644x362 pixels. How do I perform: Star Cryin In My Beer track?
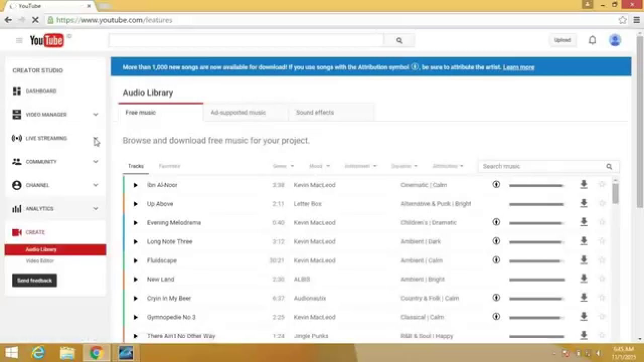click(602, 298)
